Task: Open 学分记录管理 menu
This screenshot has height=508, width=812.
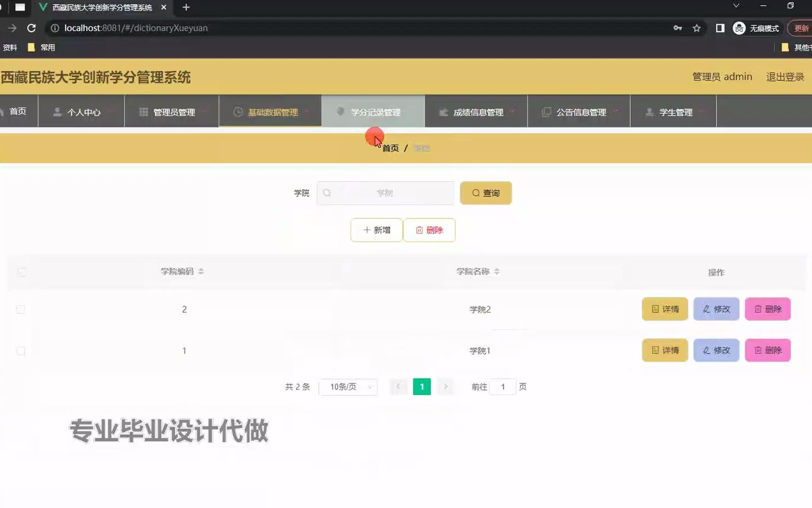Action: coord(373,112)
